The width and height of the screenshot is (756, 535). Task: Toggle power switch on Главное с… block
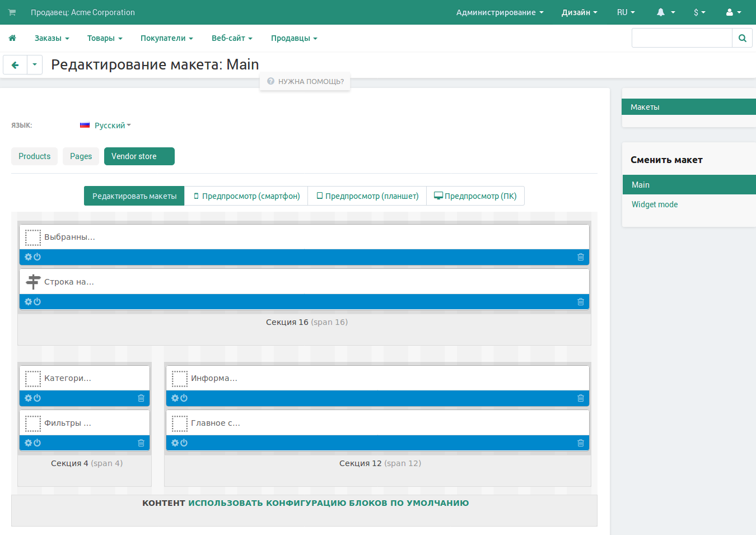tap(184, 443)
